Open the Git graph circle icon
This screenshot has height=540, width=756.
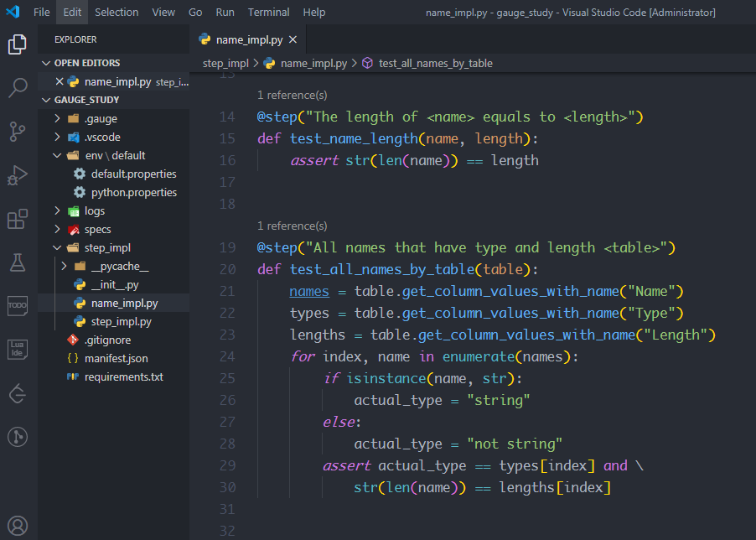[18, 437]
